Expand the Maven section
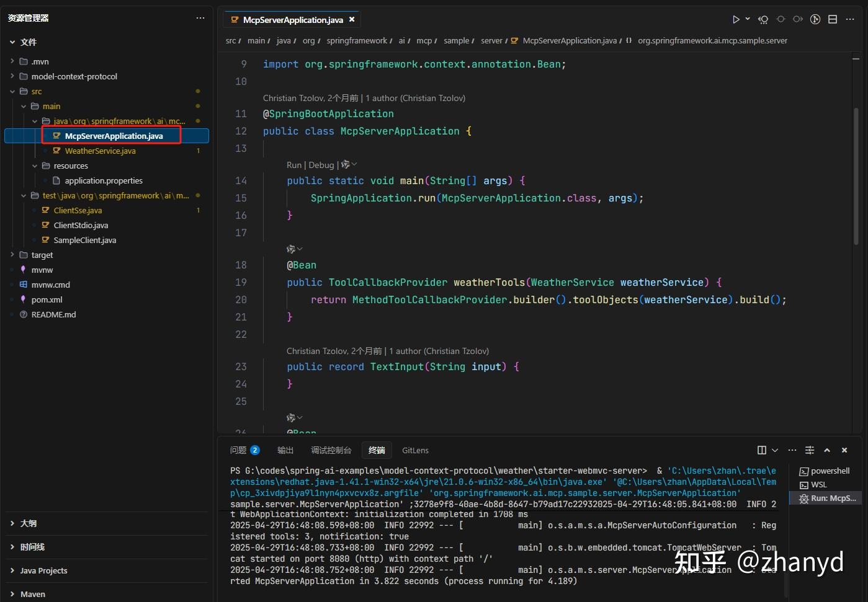868x602 pixels. tap(32, 595)
